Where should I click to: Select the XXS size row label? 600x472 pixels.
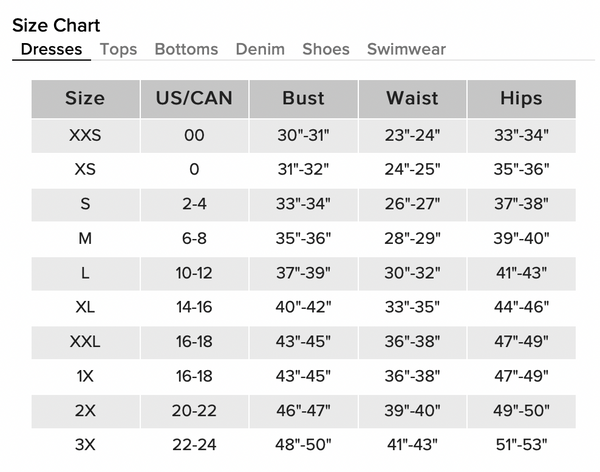pyautogui.click(x=85, y=136)
